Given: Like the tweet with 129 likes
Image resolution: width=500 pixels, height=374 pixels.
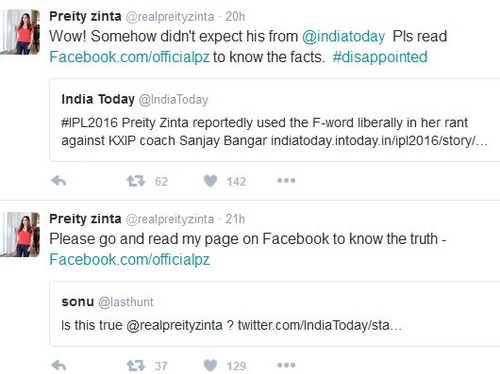Looking at the screenshot, I should (210, 366).
